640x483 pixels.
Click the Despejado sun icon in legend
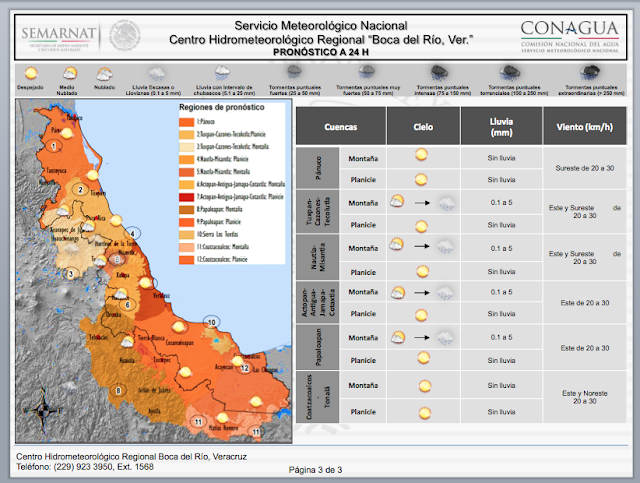31,73
